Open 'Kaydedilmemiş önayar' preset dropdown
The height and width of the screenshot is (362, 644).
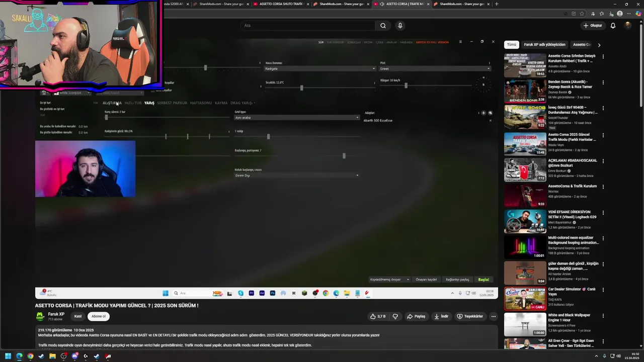click(x=389, y=280)
